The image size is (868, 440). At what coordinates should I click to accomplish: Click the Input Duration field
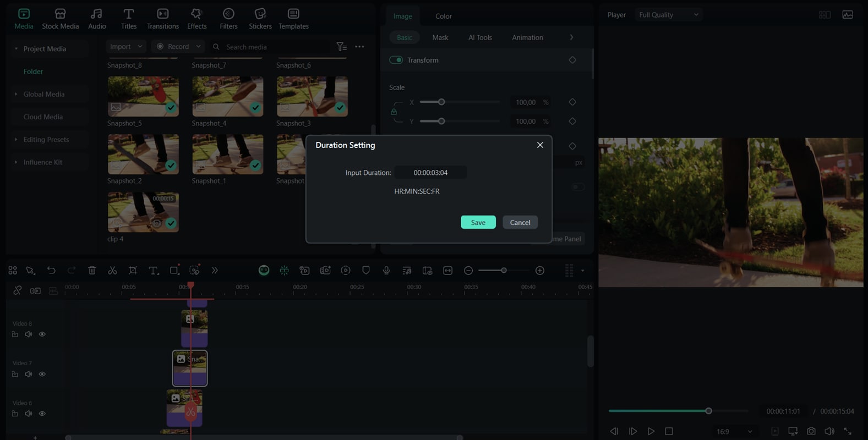(x=430, y=173)
